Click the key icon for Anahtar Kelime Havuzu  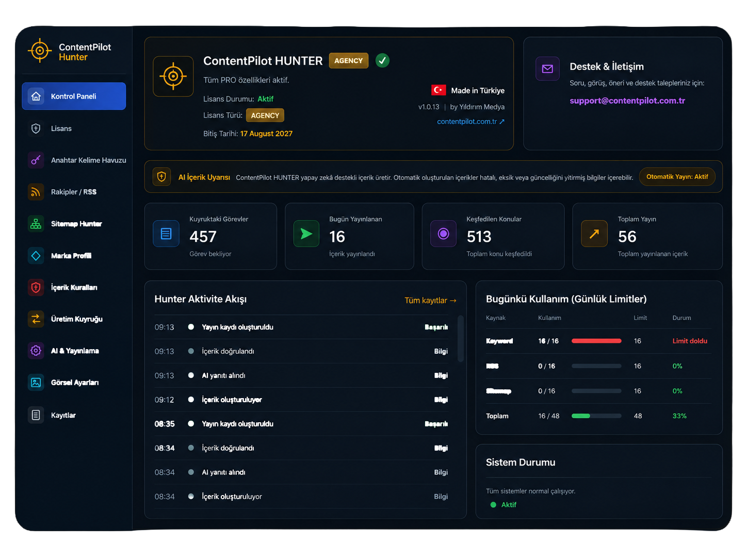point(36,160)
